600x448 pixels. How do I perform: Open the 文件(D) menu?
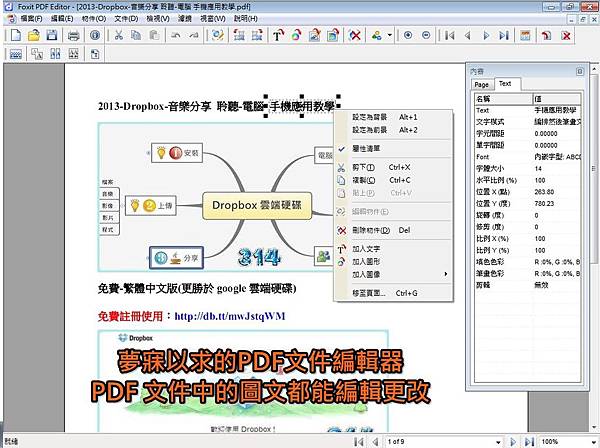coord(126,18)
